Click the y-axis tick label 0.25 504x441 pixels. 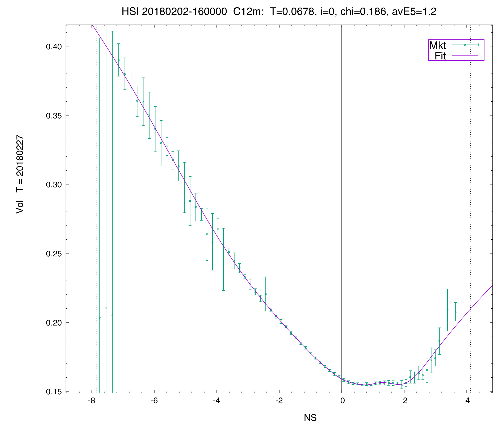(x=54, y=253)
